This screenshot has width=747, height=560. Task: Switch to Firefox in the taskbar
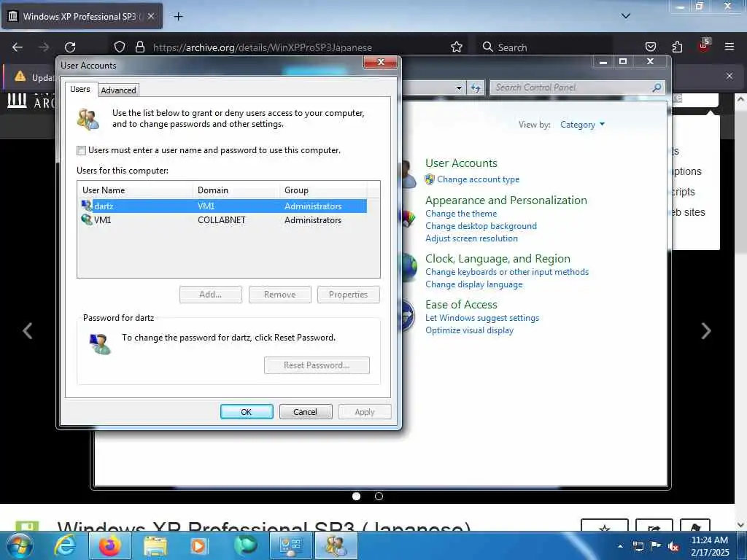click(109, 545)
